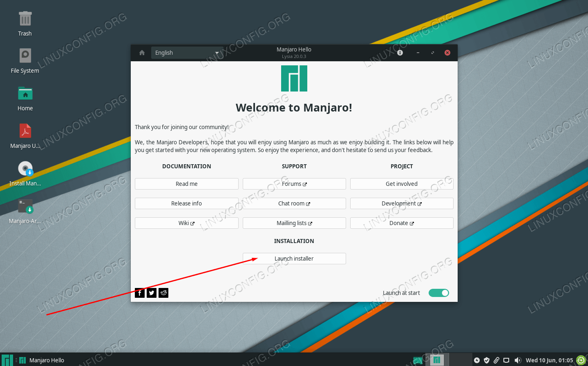
Task: Open Manjaro's Twitter page icon
Action: [152, 293]
